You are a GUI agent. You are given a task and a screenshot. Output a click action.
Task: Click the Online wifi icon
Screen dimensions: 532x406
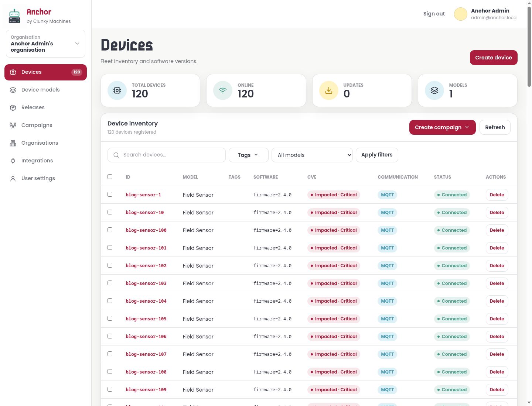point(223,90)
